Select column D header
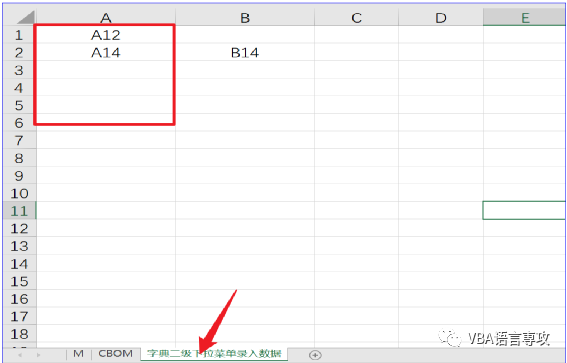The image size is (567, 363). pyautogui.click(x=441, y=17)
